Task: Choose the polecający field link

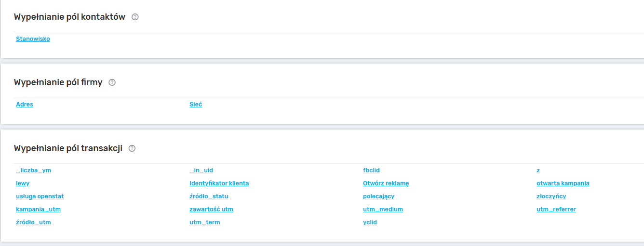Action: click(x=378, y=196)
